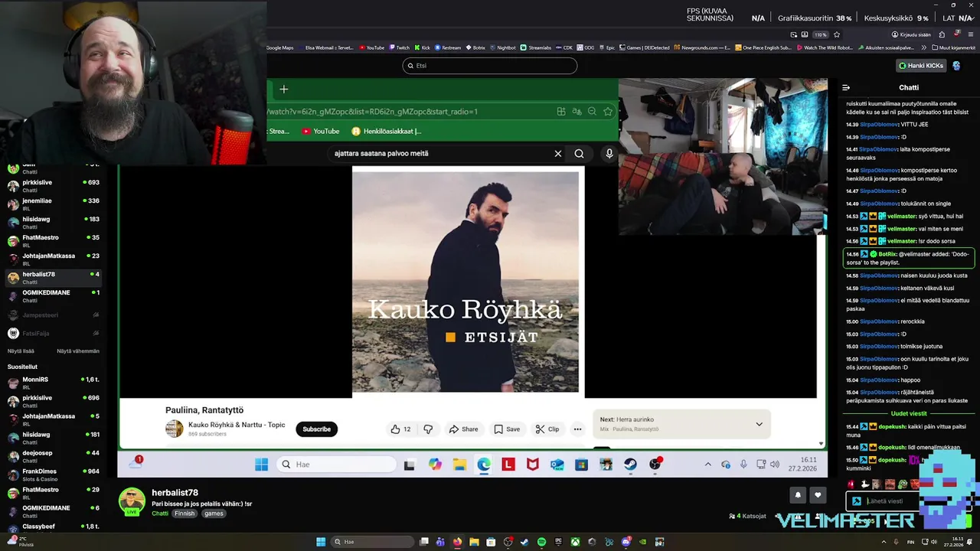
Task: Dislike the YouTube video
Action: [428, 429]
